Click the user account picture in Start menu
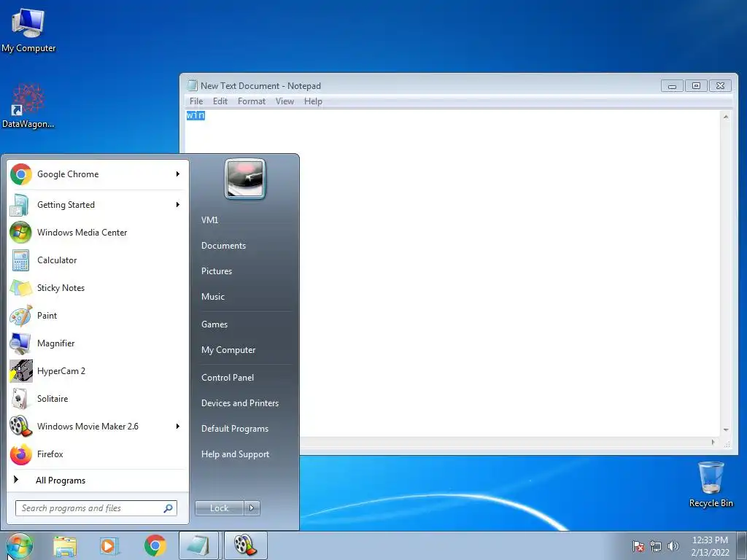Screen dimensions: 747x560 pyautogui.click(x=245, y=179)
